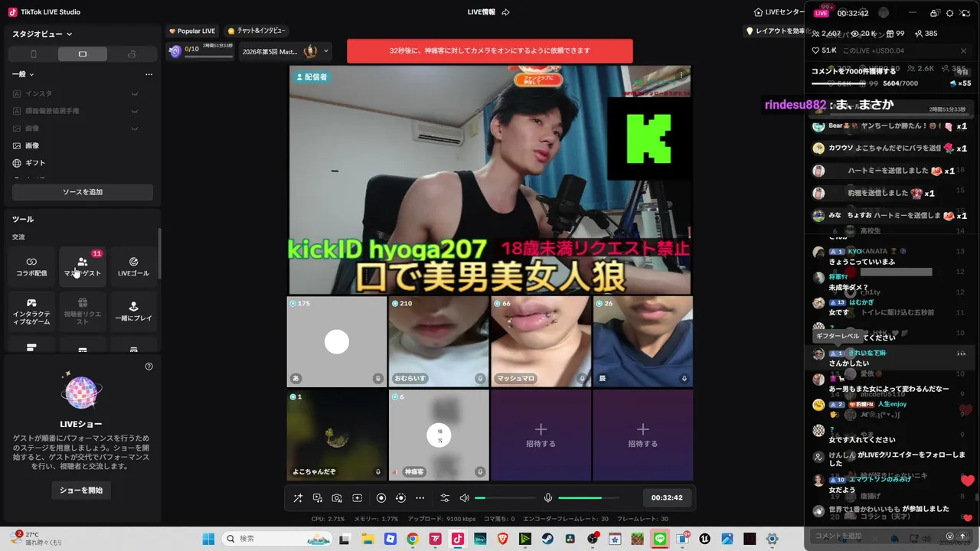Open the beauty effects magic wand tool
This screenshot has height=551, width=980.
pyautogui.click(x=298, y=498)
